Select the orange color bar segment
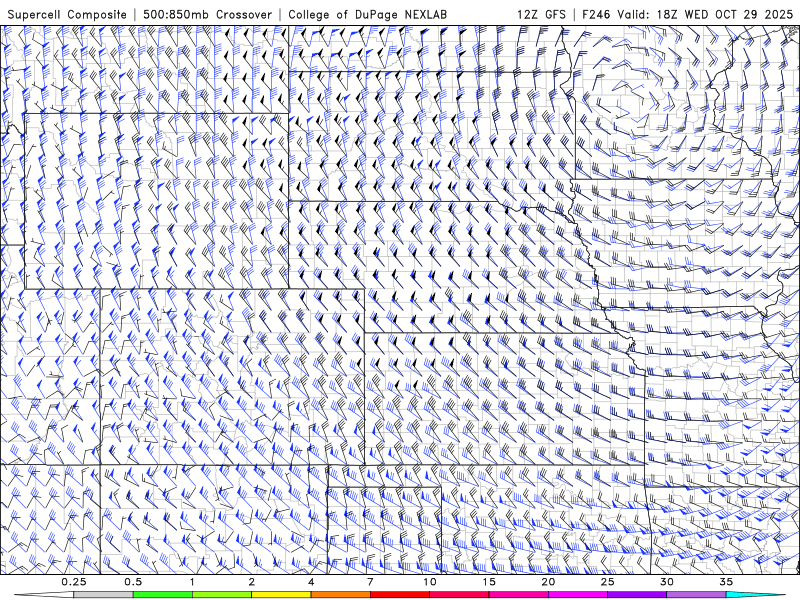The image size is (800, 600). (x=340, y=595)
